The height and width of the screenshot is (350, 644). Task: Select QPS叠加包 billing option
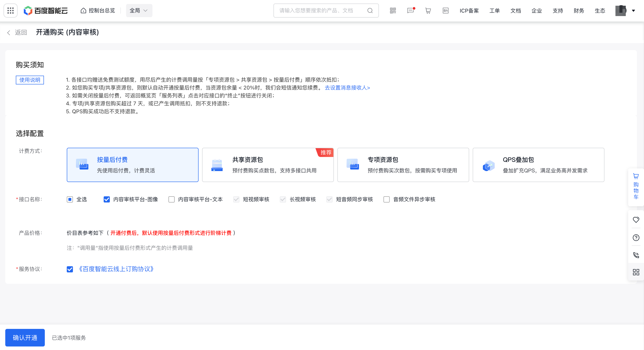538,165
